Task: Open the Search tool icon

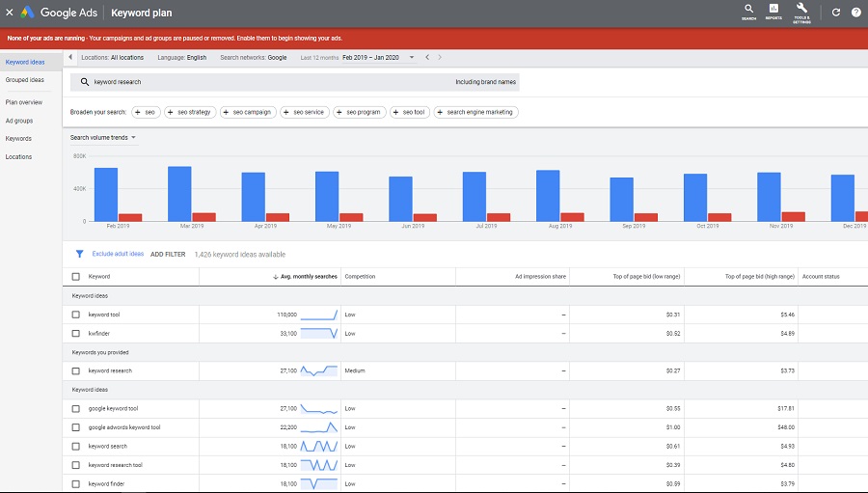Action: [x=748, y=11]
